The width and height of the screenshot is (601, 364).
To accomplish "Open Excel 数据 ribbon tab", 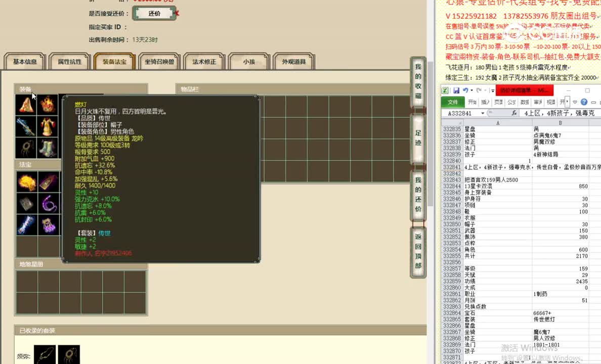I will [524, 102].
